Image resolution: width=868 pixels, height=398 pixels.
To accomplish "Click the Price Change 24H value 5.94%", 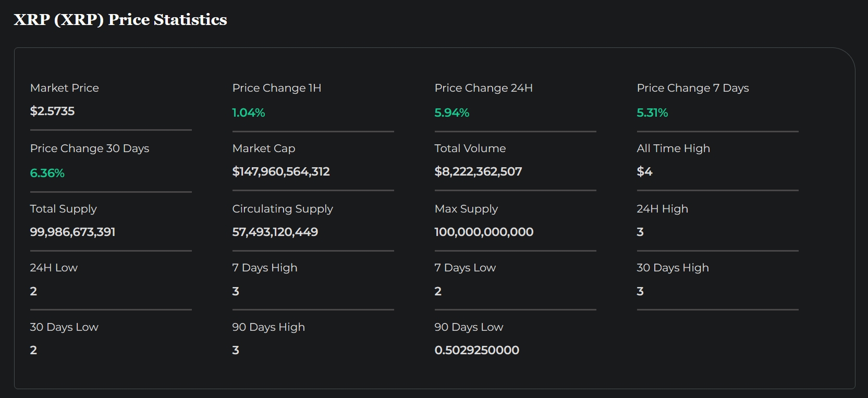I will 452,113.
